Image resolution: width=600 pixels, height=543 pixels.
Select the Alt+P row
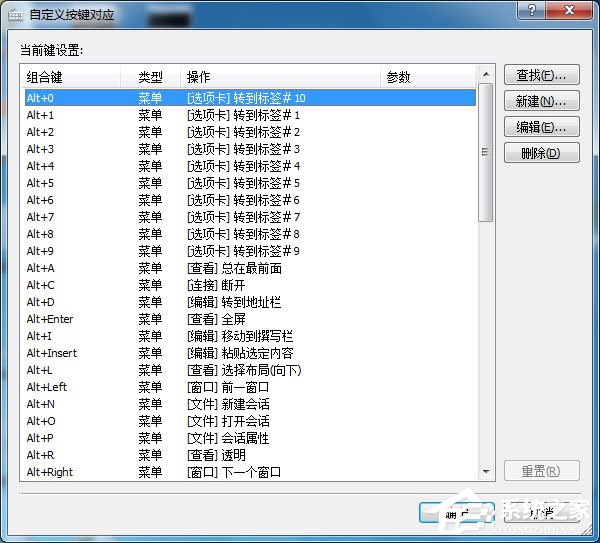250,438
